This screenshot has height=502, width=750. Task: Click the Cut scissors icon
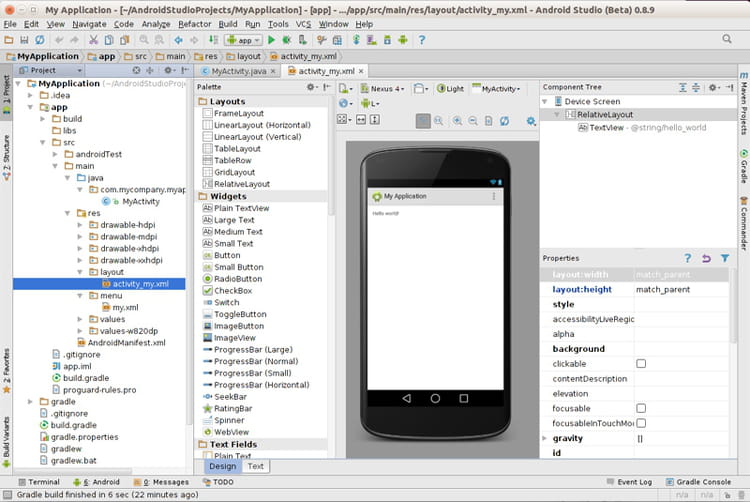tap(94, 40)
